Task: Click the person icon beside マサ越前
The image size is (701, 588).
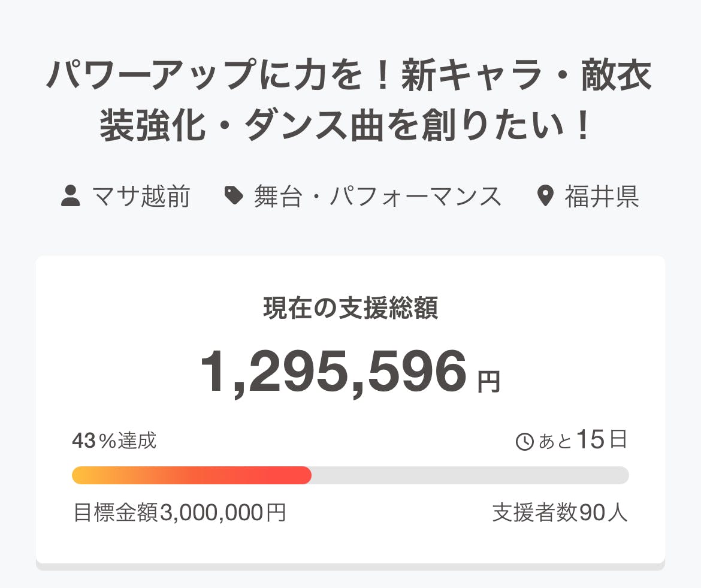Action: [x=71, y=196]
